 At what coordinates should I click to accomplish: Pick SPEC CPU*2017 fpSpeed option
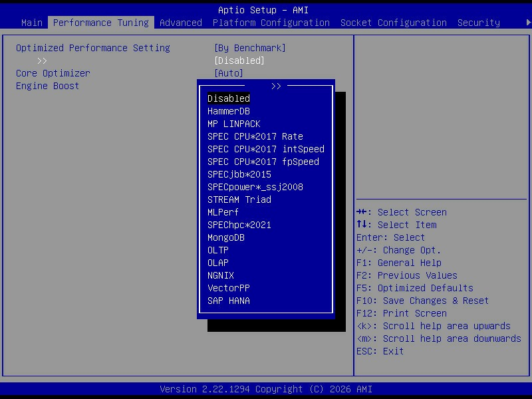pos(263,162)
